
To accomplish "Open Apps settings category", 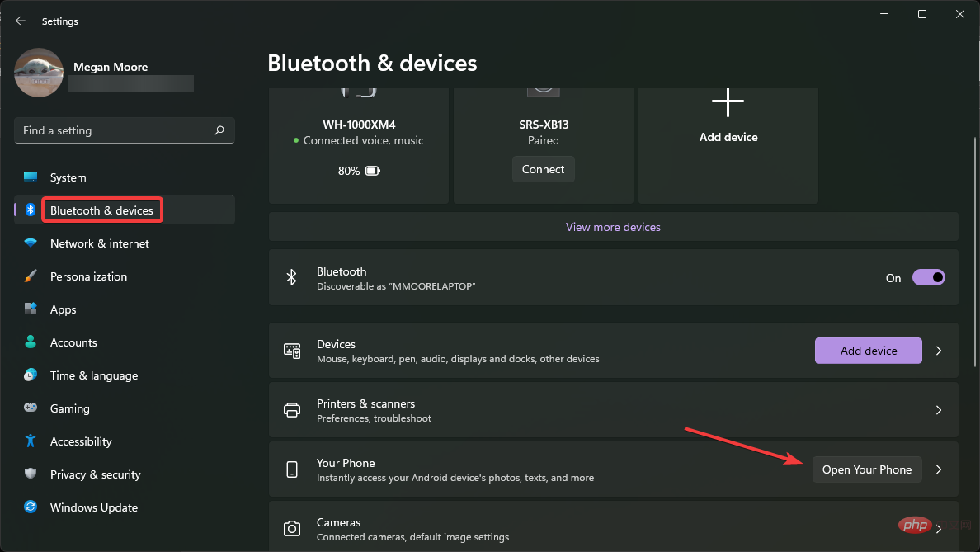I will [125, 309].
